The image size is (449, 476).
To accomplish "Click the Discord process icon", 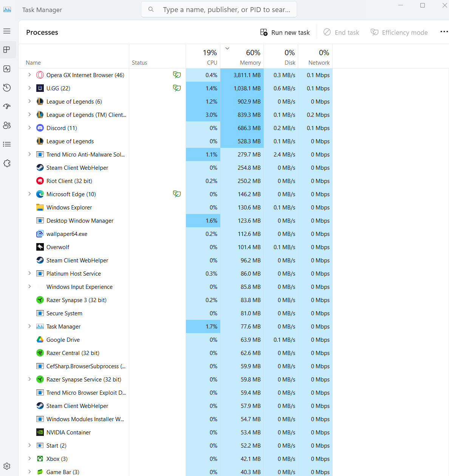I will click(x=40, y=128).
